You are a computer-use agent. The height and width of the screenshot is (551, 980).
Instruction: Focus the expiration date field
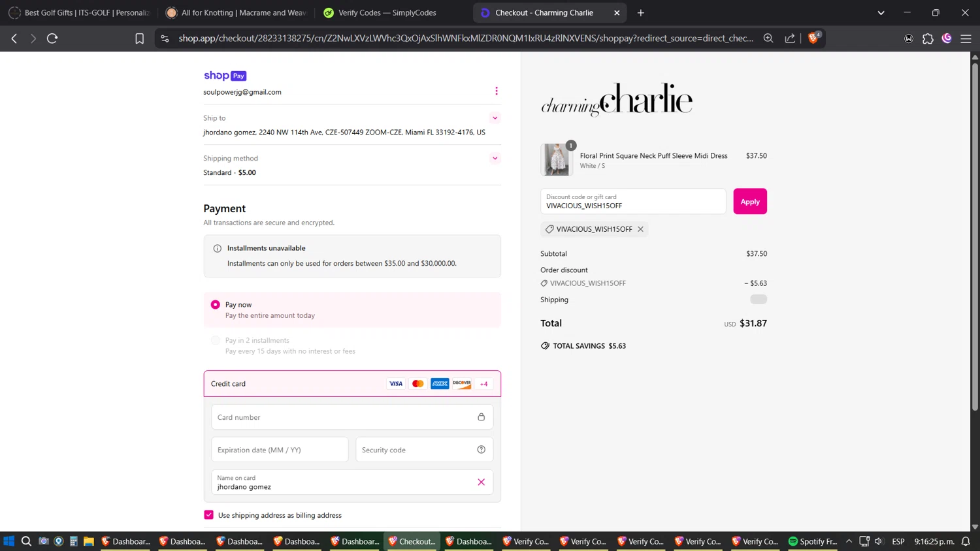pos(280,450)
